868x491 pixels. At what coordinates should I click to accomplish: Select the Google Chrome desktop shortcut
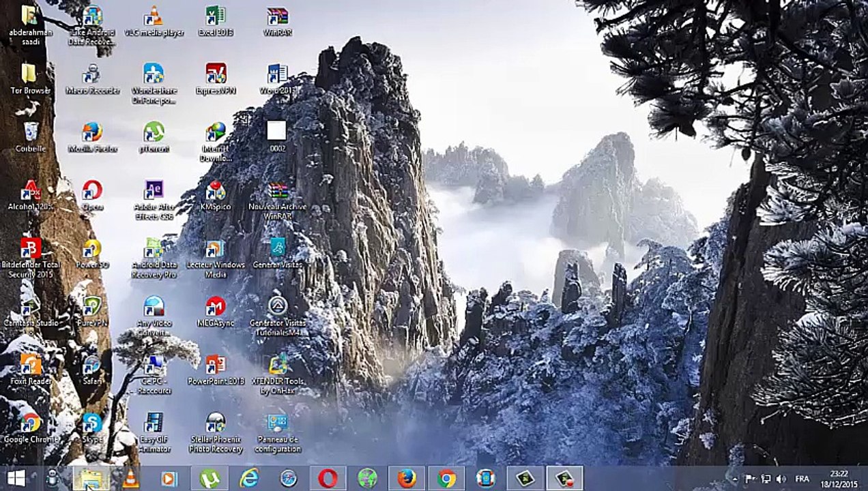click(x=31, y=428)
